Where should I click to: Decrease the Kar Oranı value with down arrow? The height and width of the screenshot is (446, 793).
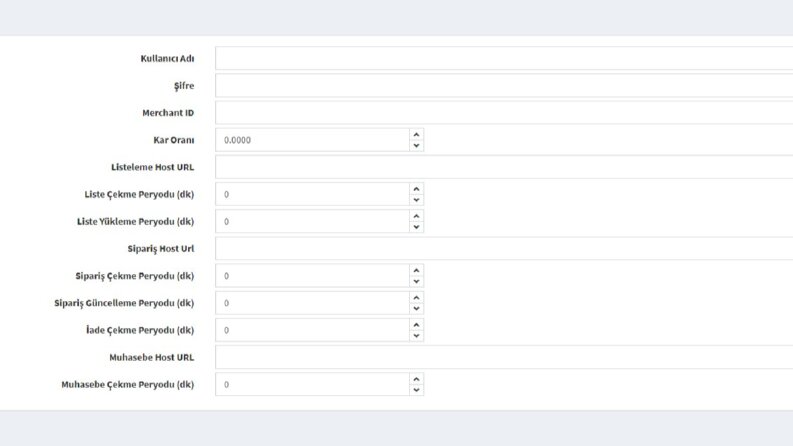416,146
